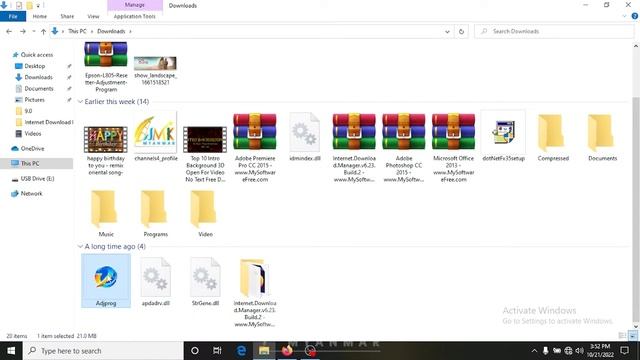The image size is (640, 360).
Task: Open the Compressed folder
Action: (553, 138)
